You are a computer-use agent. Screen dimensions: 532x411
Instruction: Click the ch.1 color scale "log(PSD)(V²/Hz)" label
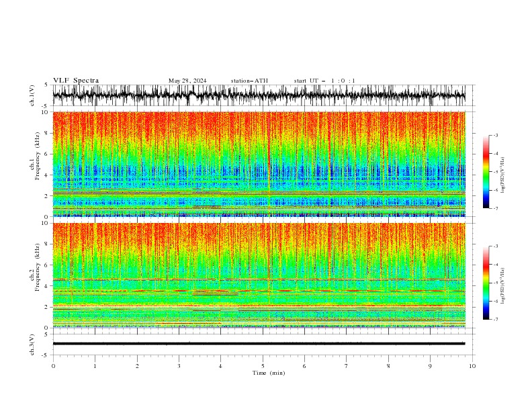point(503,175)
